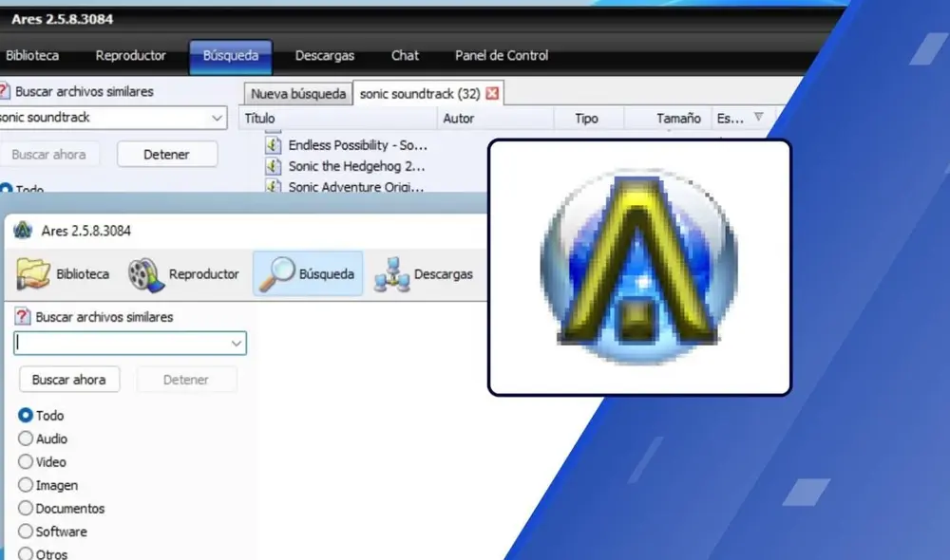Click help icon beside Buscar archivos similares
This screenshot has height=560, width=950.
pyautogui.click(x=24, y=317)
